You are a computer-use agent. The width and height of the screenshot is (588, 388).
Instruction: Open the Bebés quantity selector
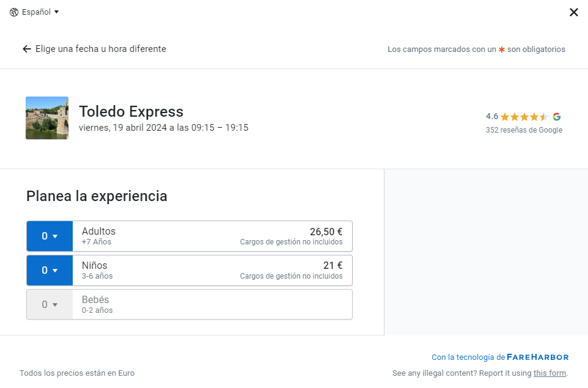50,304
